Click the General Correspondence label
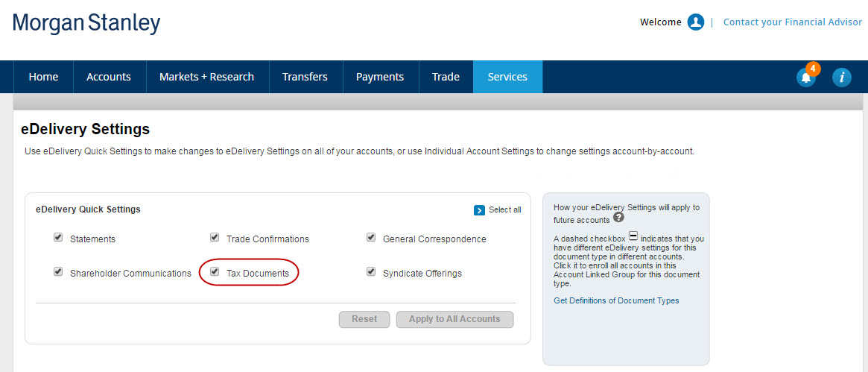Screen dimensions: 868x372 coord(434,239)
